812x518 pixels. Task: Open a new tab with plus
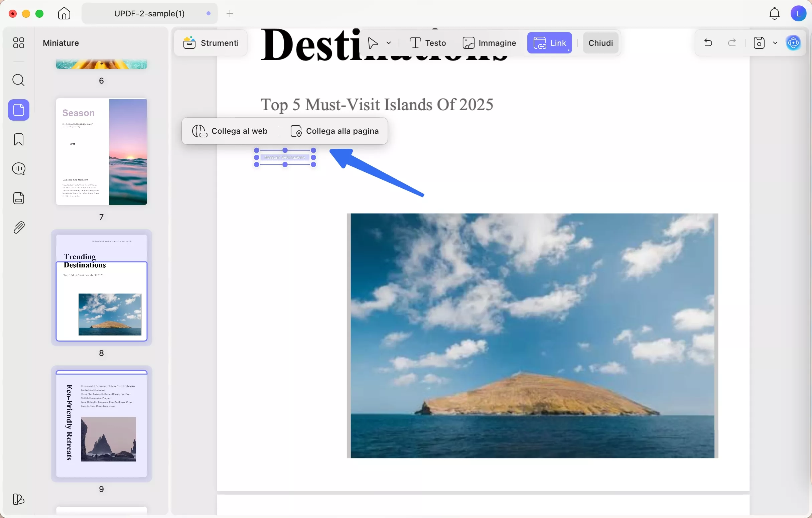tap(230, 14)
